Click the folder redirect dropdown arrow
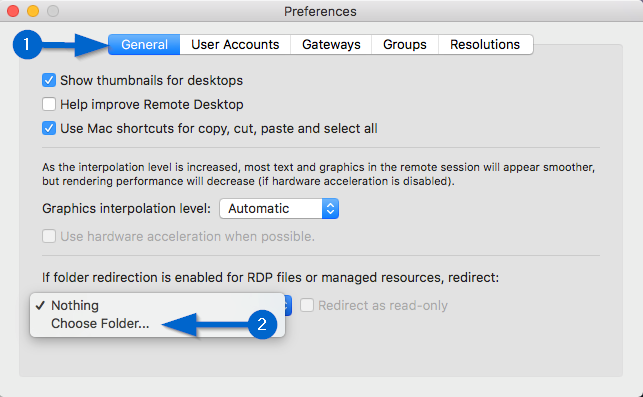This screenshot has height=397, width=643. [x=288, y=306]
